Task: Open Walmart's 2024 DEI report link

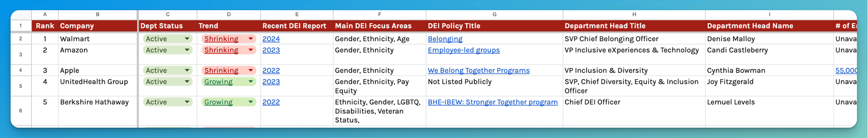Action: pyautogui.click(x=271, y=39)
